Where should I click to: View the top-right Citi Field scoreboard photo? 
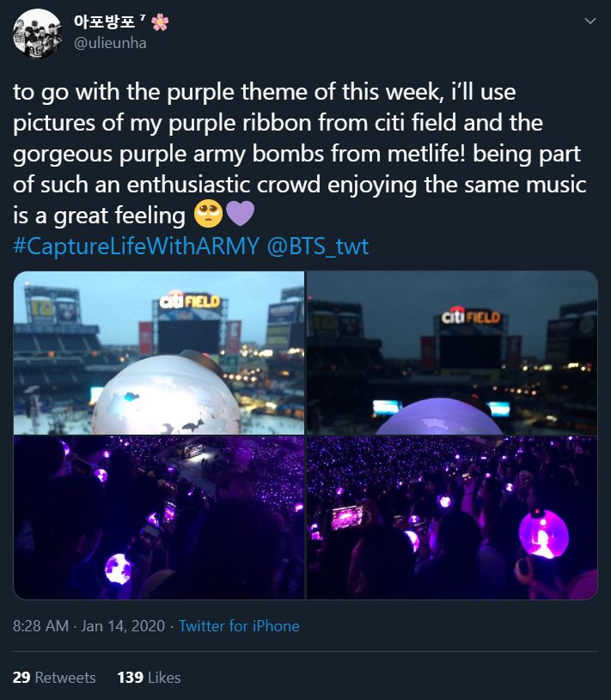coord(451,352)
